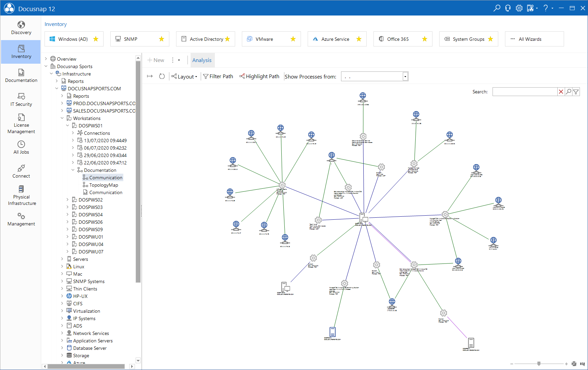588x370 pixels.
Task: Click the tree horizontal scrollbar thumb
Action: tap(86, 366)
